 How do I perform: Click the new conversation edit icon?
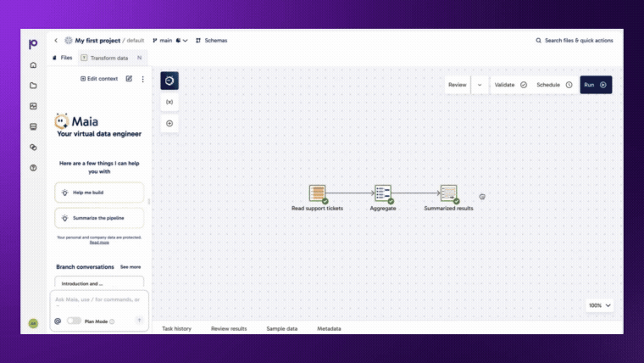tap(129, 79)
